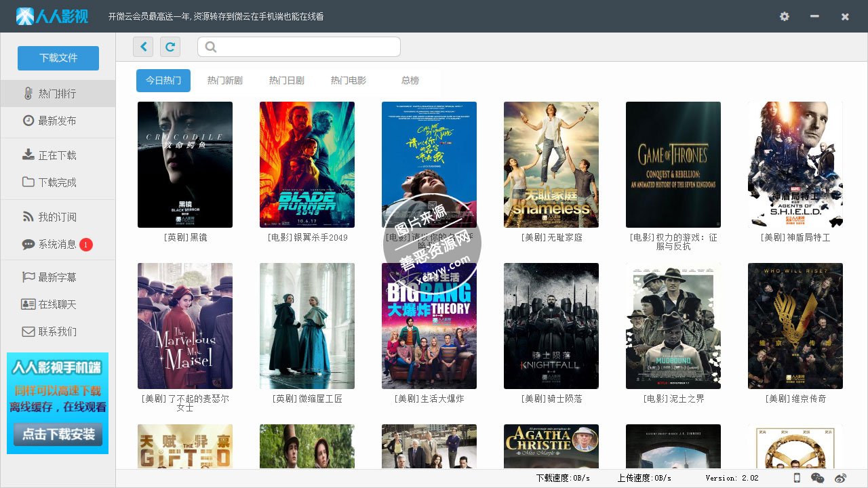Screen dimensions: 868x488
Task: Click the envelope icon beside 联系我们
Action: coord(28,331)
